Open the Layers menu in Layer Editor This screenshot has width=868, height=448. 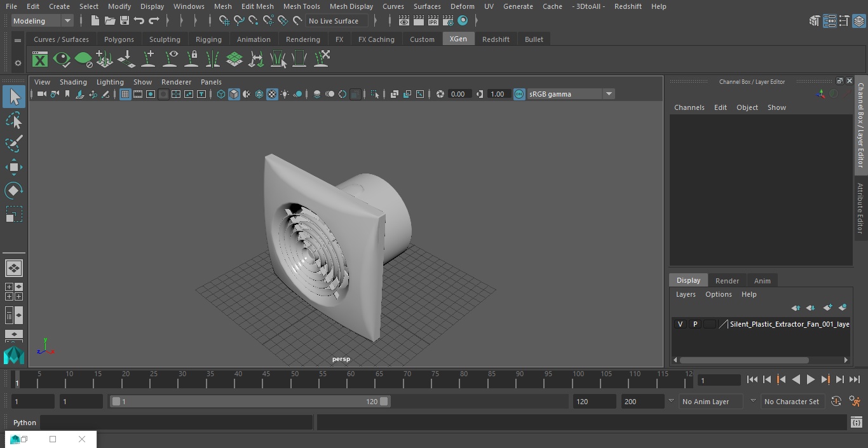[x=686, y=294]
